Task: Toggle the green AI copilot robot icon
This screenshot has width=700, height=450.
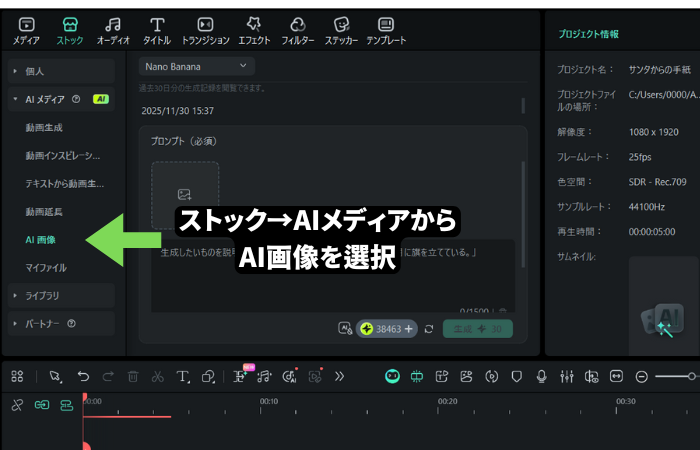Action: (x=392, y=376)
